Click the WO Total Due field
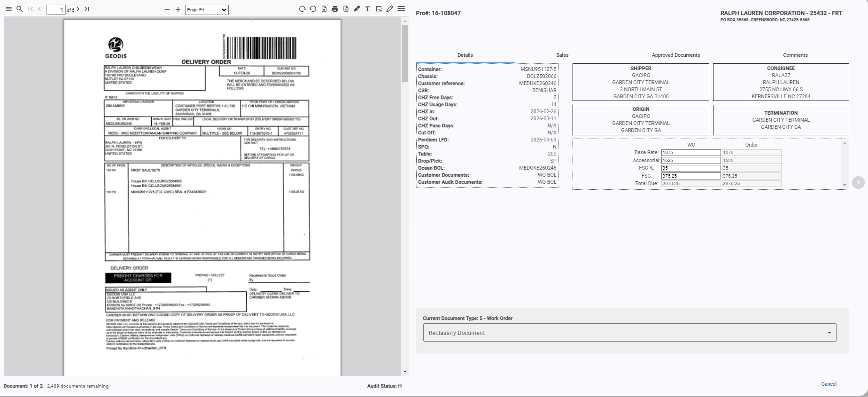The image size is (868, 397). 691,184
